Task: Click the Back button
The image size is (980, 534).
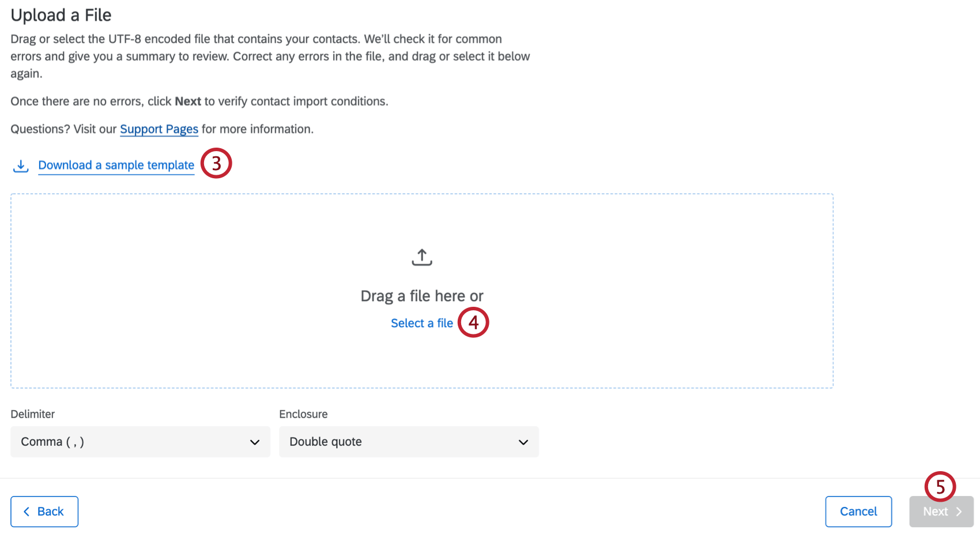Action: click(x=44, y=512)
